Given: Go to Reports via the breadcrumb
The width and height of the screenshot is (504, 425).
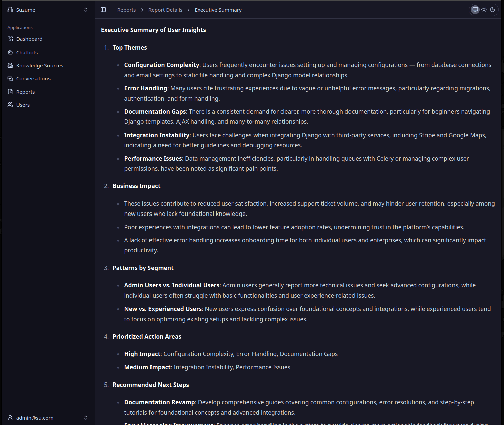Looking at the screenshot, I should click(126, 10).
